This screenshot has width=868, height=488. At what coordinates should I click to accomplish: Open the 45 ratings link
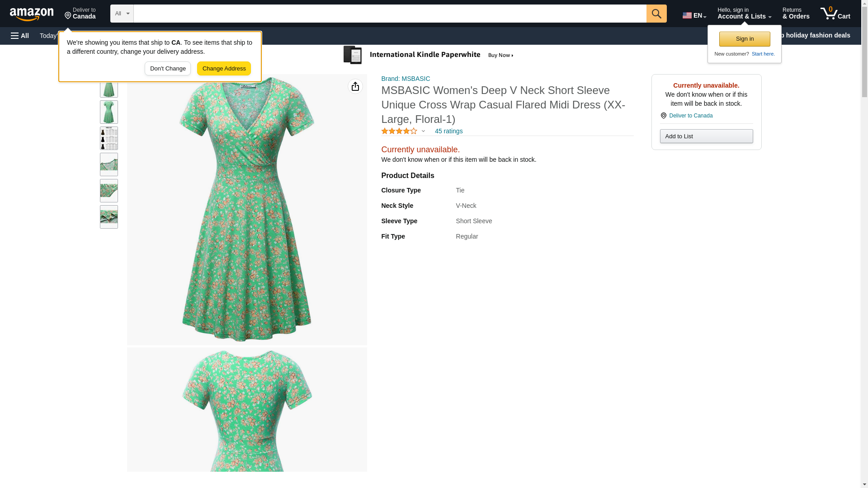[x=448, y=131]
